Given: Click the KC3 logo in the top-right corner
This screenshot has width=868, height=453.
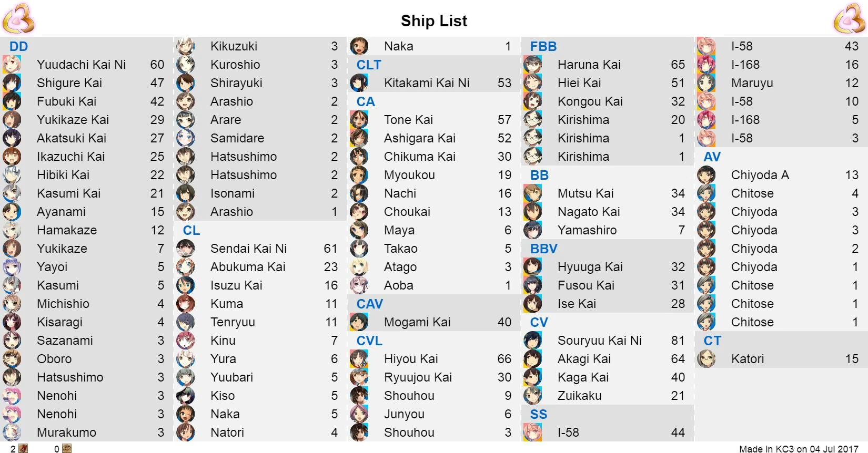Looking at the screenshot, I should [x=849, y=18].
